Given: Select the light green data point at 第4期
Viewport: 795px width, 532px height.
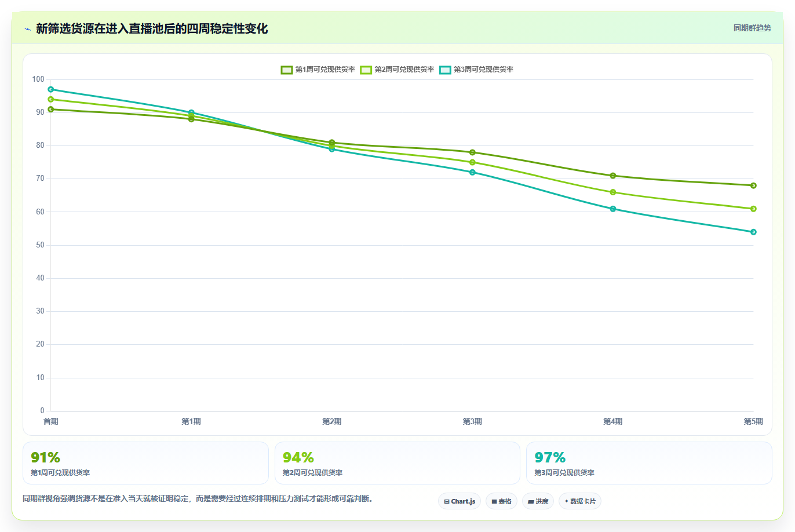Looking at the screenshot, I should click(613, 192).
